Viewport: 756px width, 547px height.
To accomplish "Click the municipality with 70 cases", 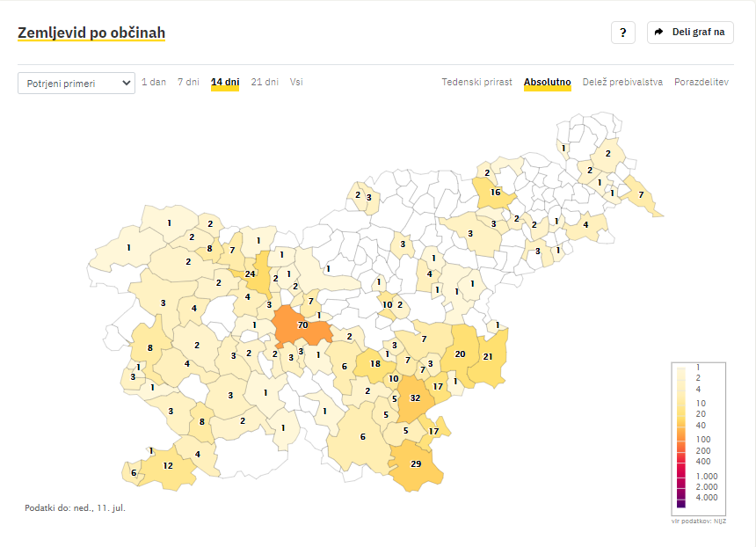I will click(x=302, y=325).
